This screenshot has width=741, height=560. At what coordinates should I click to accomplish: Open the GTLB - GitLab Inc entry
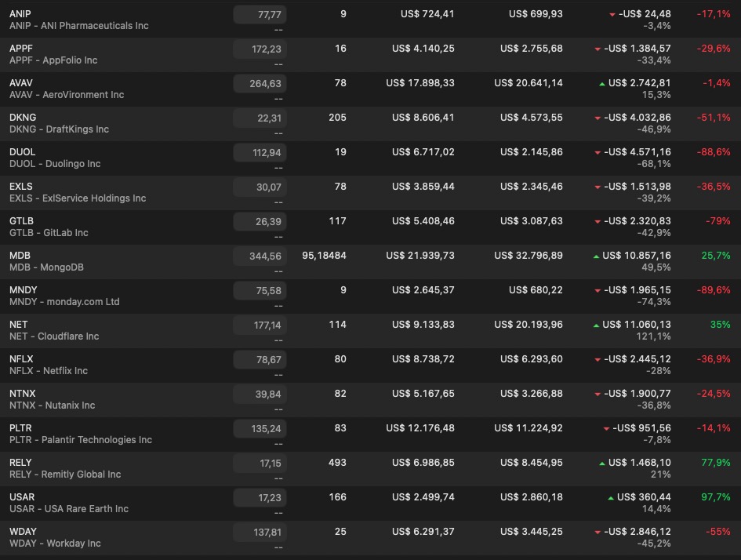49,233
